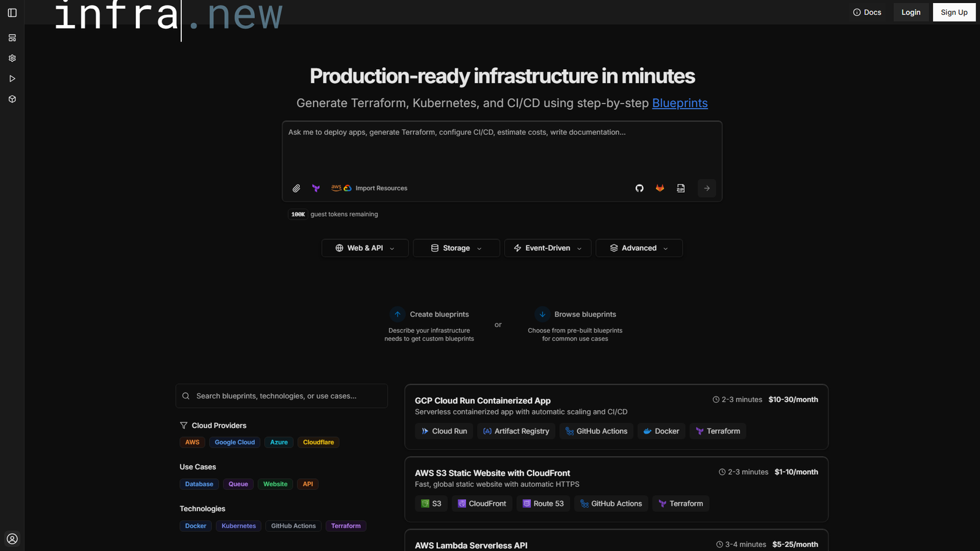
Task: Click the Sign Up button
Action: [954, 12]
